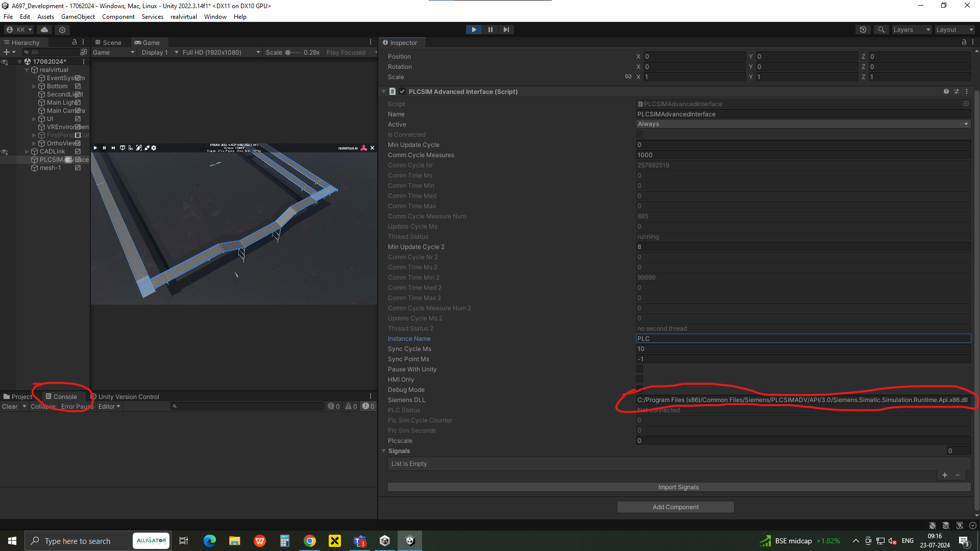Click the console warning count icon
Image resolution: width=980 pixels, height=551 pixels.
pyautogui.click(x=351, y=406)
